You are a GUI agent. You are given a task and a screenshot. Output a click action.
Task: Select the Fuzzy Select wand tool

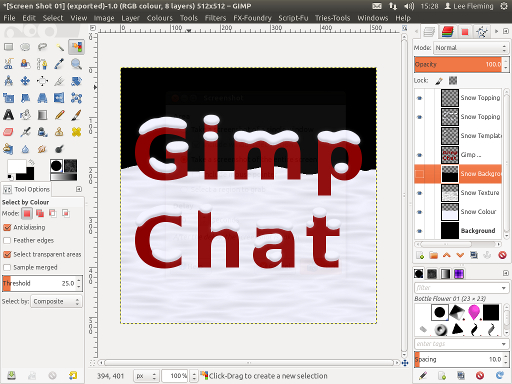pos(59,47)
